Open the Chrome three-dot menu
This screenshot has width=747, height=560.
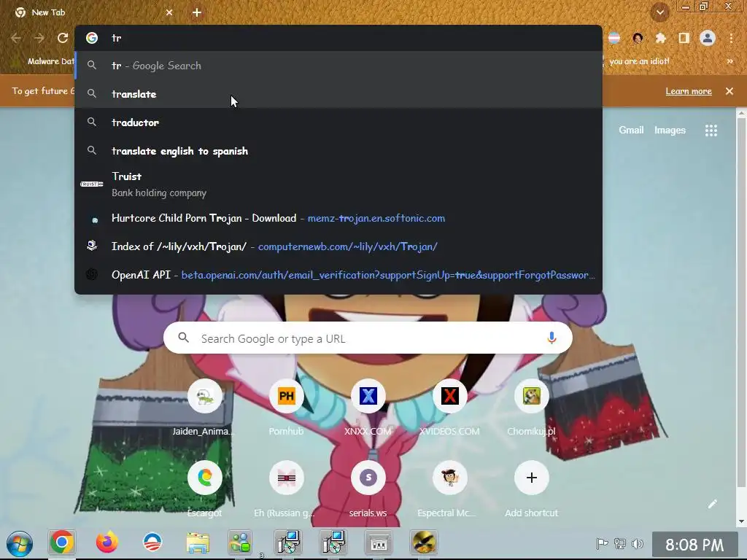(x=731, y=38)
